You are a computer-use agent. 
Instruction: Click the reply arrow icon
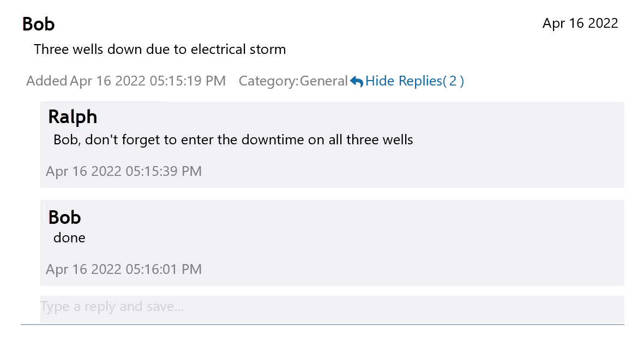point(357,82)
